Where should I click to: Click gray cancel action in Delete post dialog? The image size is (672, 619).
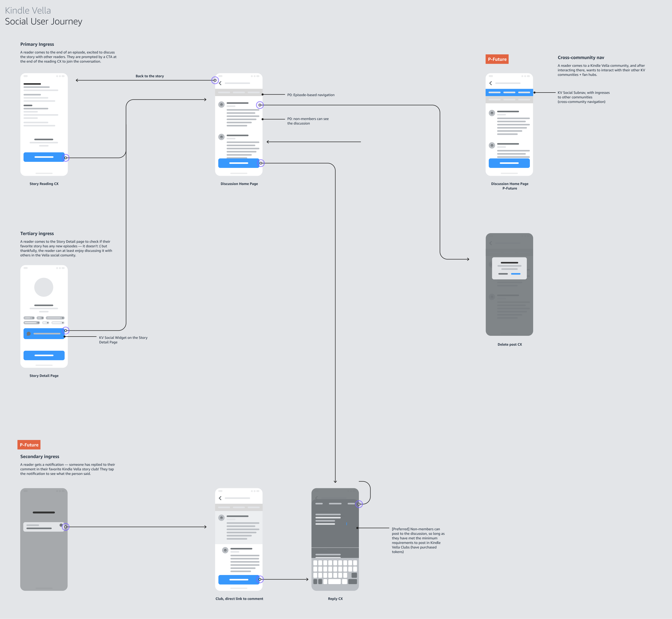click(x=503, y=274)
